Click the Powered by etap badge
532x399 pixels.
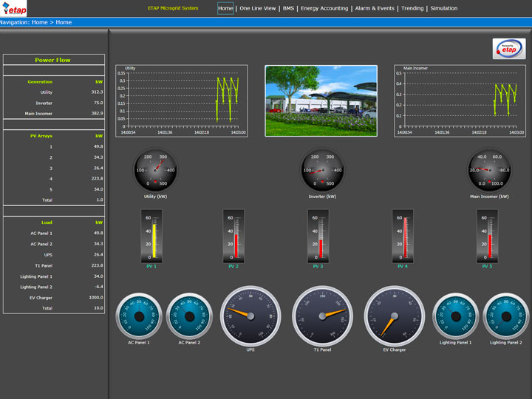coord(509,49)
